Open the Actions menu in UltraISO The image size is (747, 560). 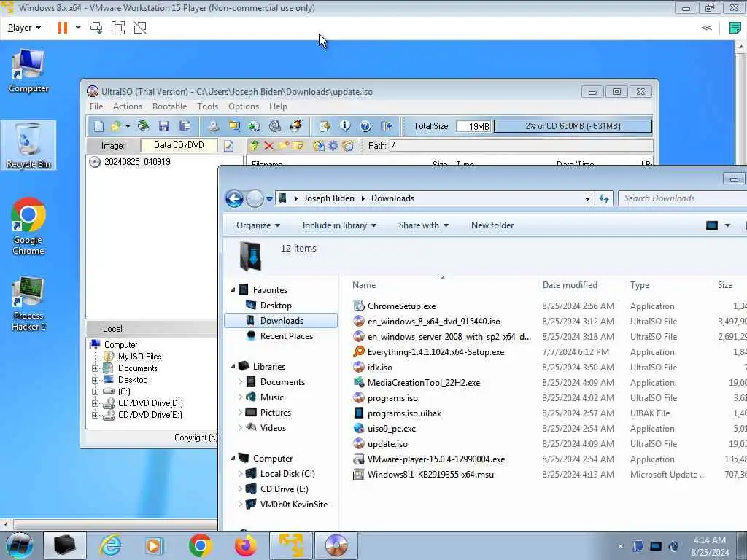pyautogui.click(x=127, y=106)
